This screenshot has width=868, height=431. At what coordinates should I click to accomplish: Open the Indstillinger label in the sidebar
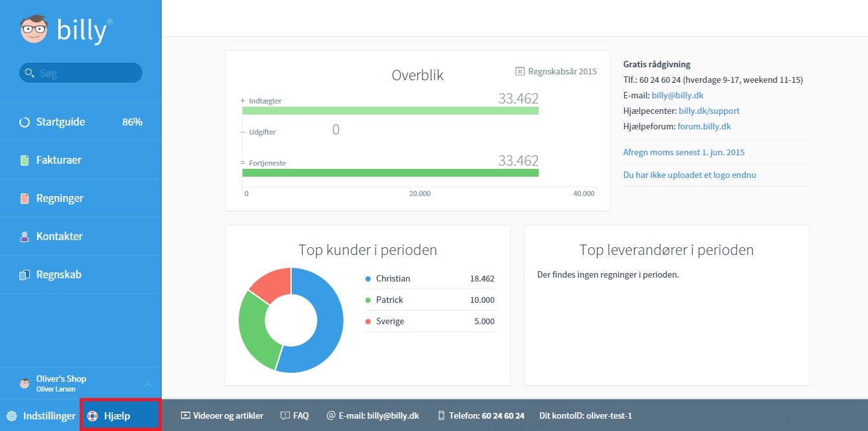(50, 416)
